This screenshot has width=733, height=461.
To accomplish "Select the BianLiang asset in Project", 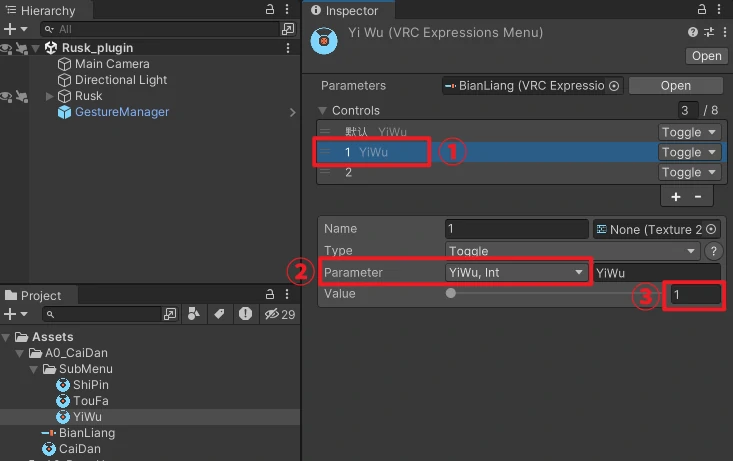I will (x=86, y=433).
